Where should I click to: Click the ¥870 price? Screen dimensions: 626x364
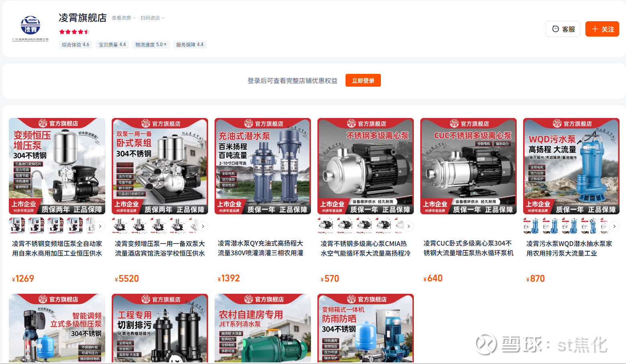[x=536, y=279]
